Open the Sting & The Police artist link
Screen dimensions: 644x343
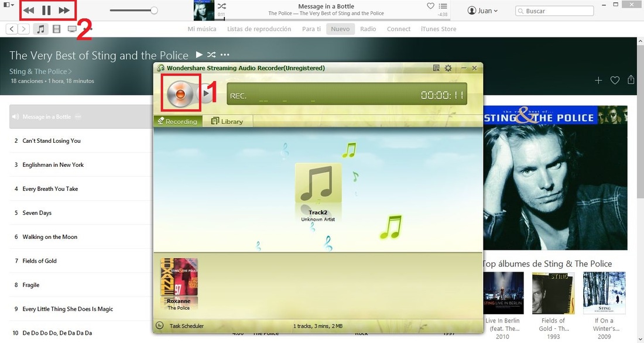click(x=40, y=71)
